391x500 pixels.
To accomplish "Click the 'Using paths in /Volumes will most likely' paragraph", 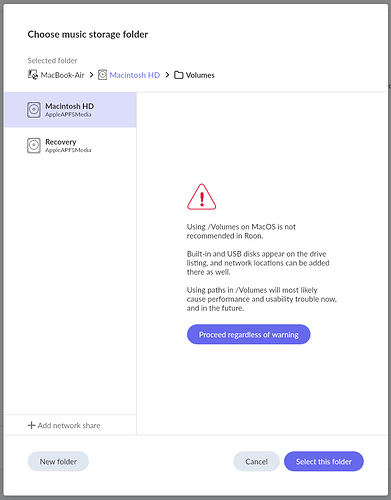I will point(262,299).
